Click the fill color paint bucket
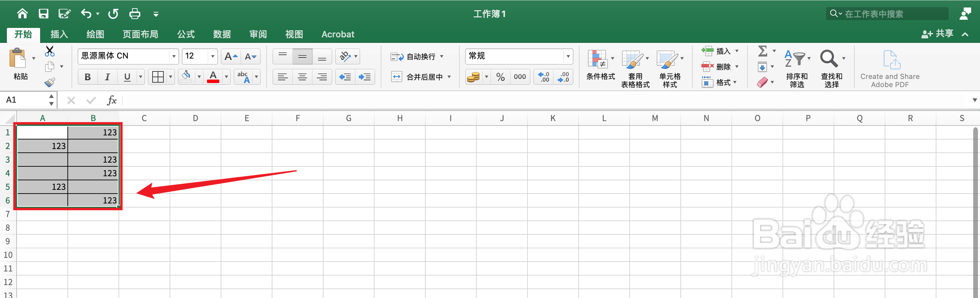The height and width of the screenshot is (298, 980). point(186,77)
